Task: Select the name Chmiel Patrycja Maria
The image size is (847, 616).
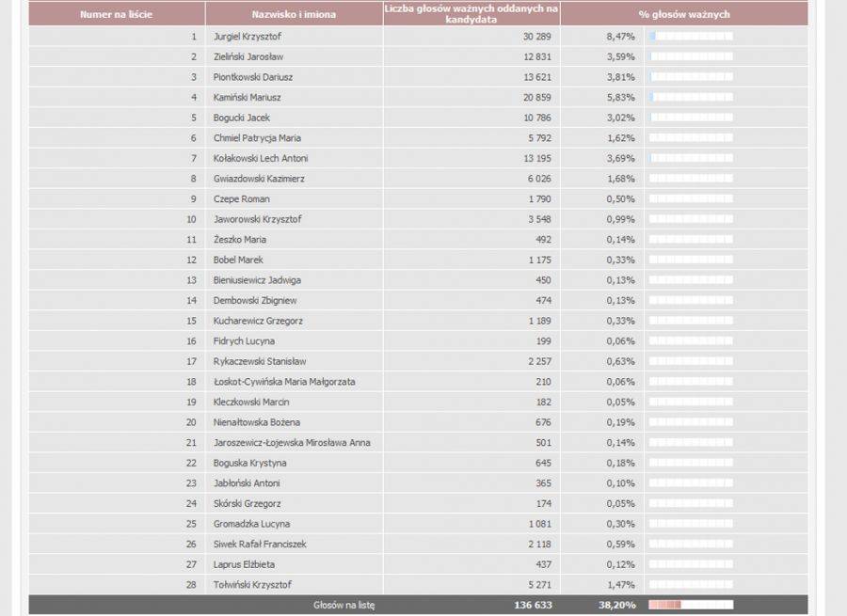Action: point(257,138)
